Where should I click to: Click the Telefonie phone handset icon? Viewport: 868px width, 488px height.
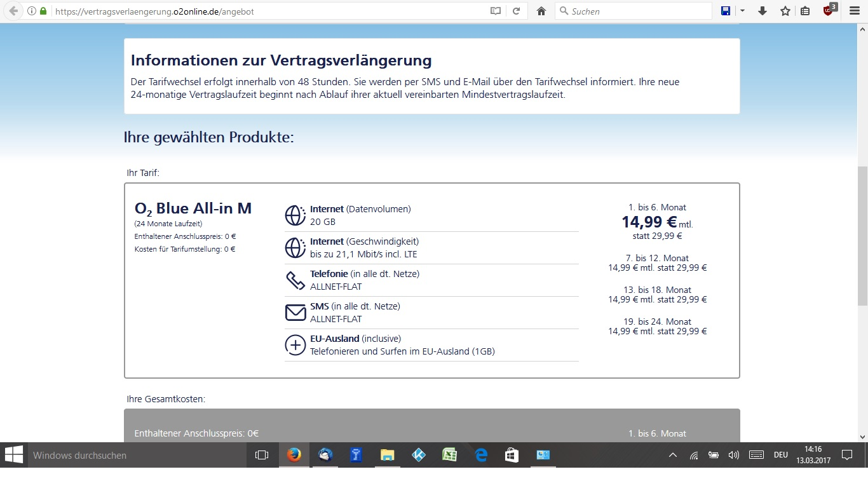point(295,280)
